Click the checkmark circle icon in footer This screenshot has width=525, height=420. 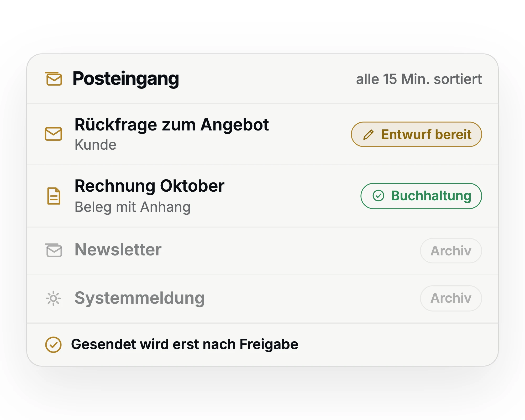point(53,345)
